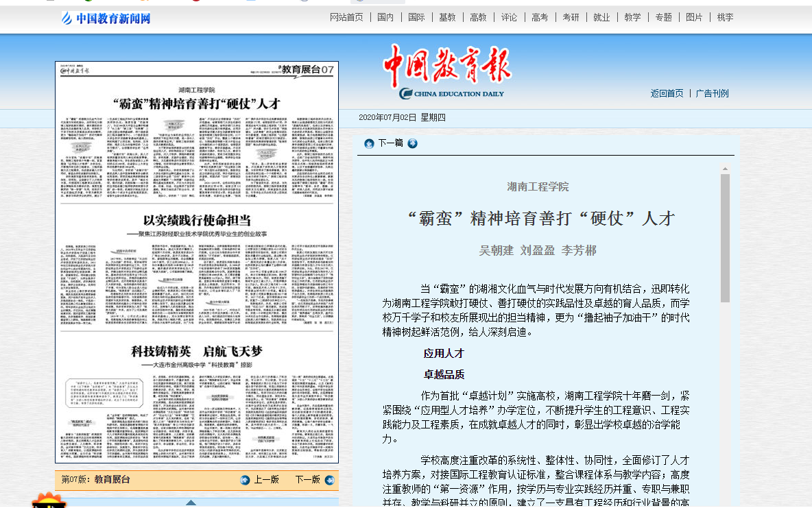
Task: Click the 下一篇 next article link
Action: pos(390,143)
